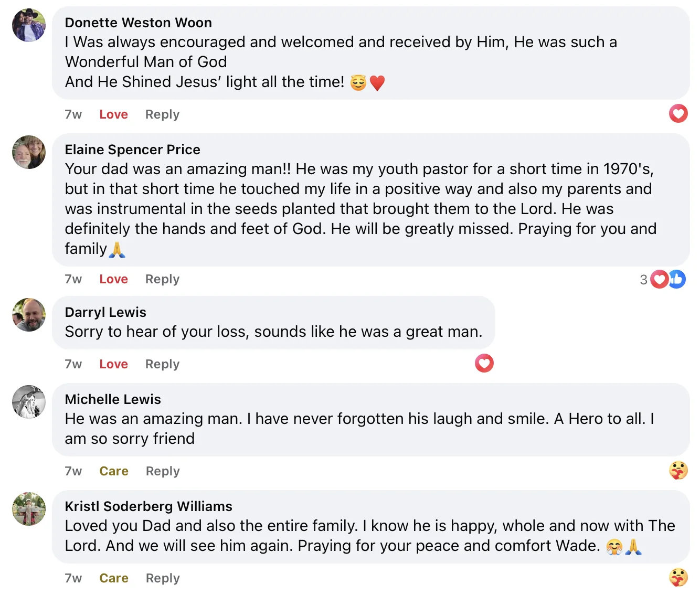
Task: Open Michelle Lewis's profile picture
Action: (29, 402)
